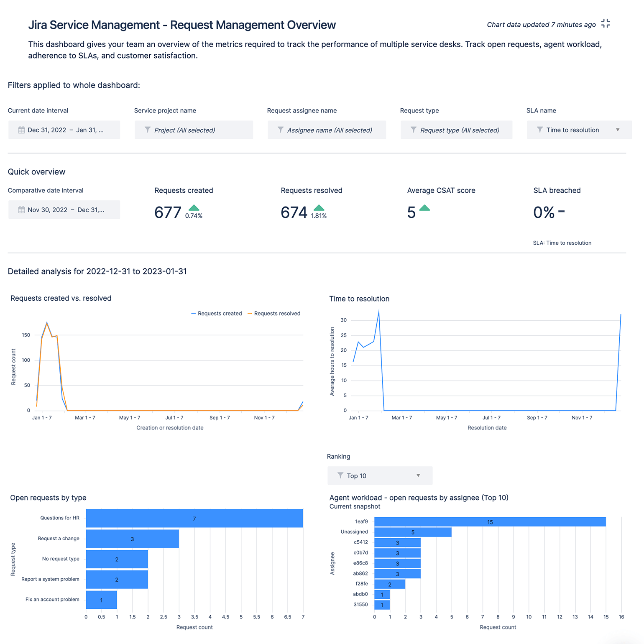Screen dimensions: 644x644
Task: Expand the Top 10 ranking dropdown
Action: [418, 475]
